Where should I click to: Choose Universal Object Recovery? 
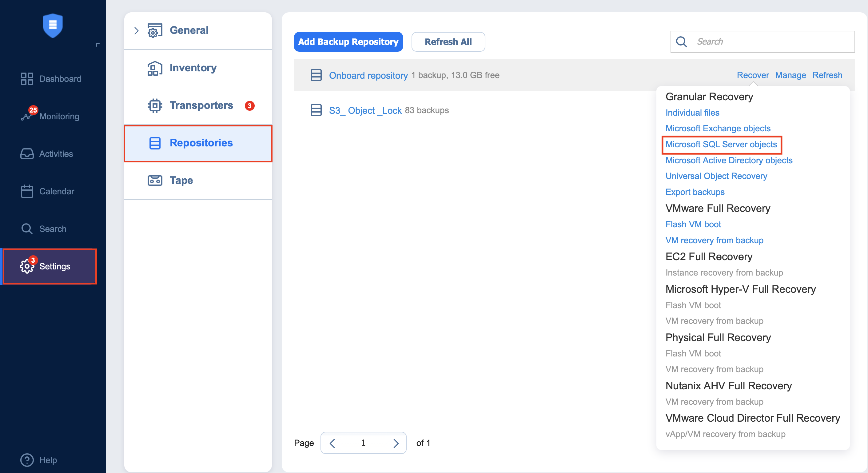pos(716,176)
